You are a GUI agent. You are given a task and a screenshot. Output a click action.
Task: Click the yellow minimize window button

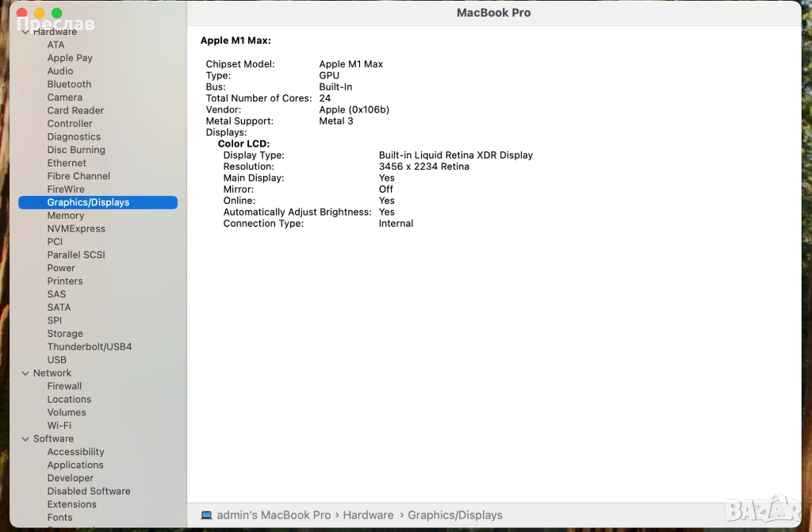pos(39,13)
